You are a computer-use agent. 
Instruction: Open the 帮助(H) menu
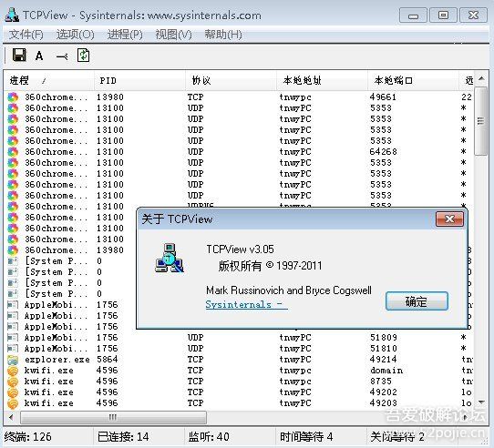[223, 35]
